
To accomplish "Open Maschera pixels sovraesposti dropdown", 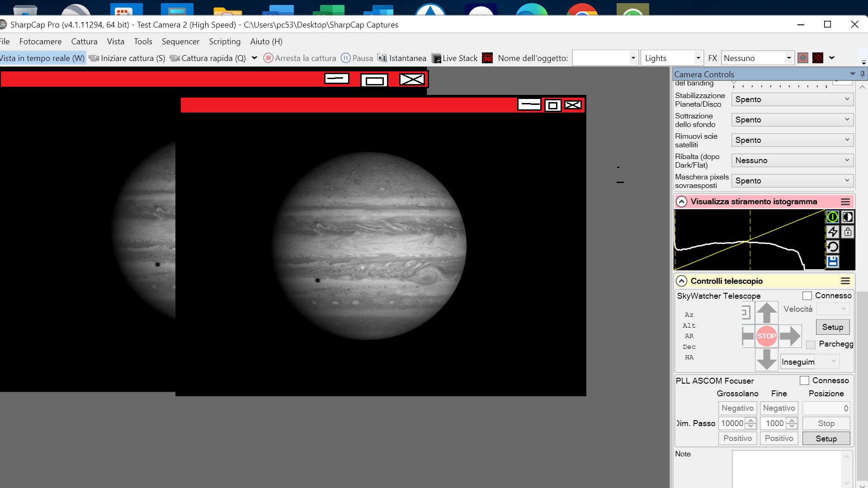I will (792, 181).
